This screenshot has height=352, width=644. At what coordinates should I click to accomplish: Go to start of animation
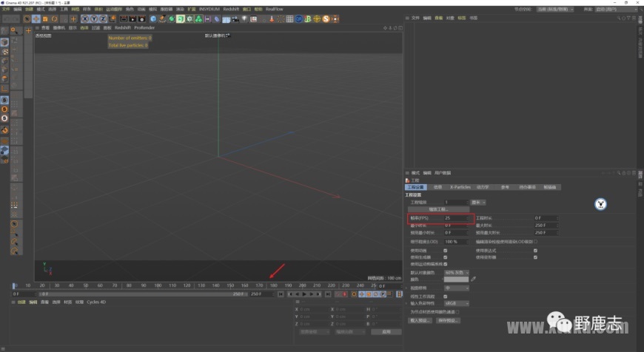281,294
